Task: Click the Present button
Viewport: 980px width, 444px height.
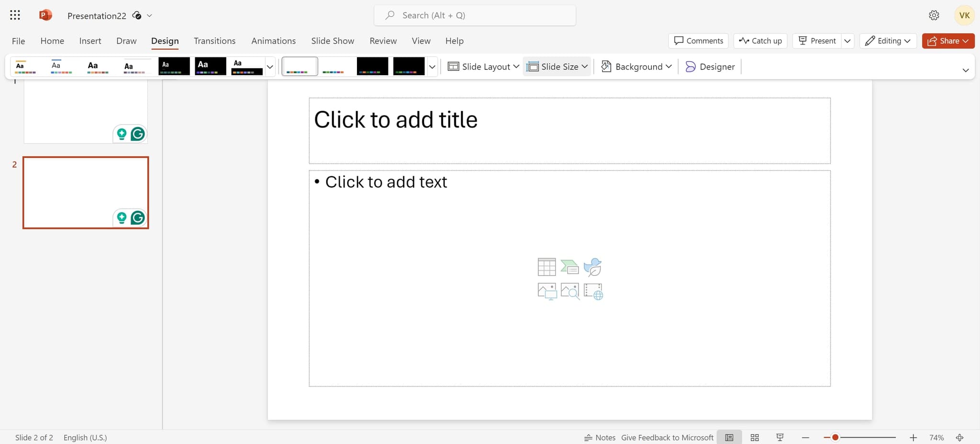Action: tap(817, 41)
